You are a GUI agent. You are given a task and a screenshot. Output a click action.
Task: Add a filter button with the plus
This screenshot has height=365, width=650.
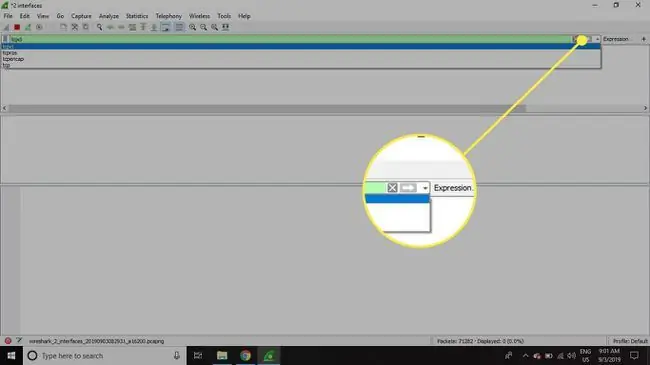click(644, 39)
